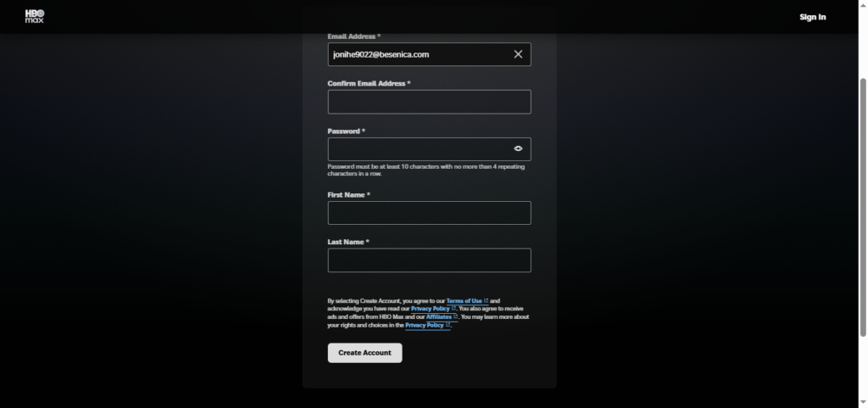Focus the Email Address input field
Image resolution: width=868 pixels, height=408 pixels.
429,54
